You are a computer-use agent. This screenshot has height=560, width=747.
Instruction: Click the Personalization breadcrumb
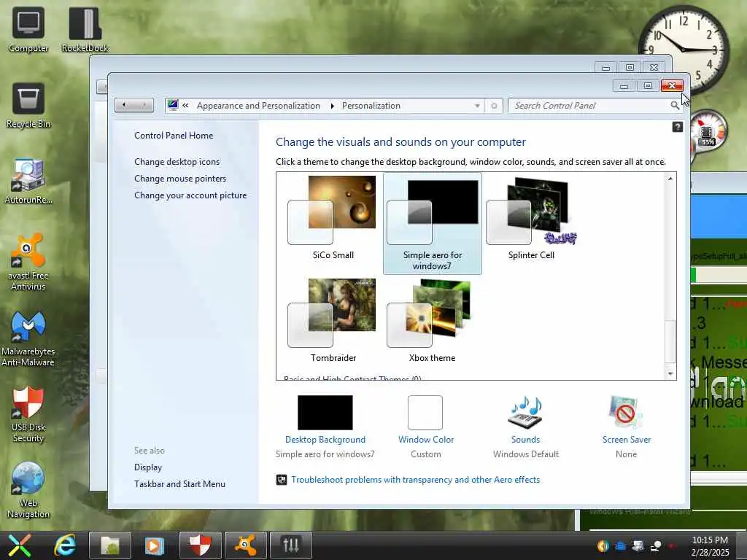tap(371, 106)
